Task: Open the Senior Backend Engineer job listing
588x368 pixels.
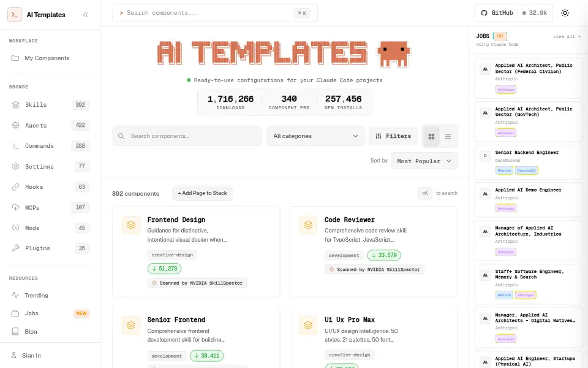Action: 529,162
